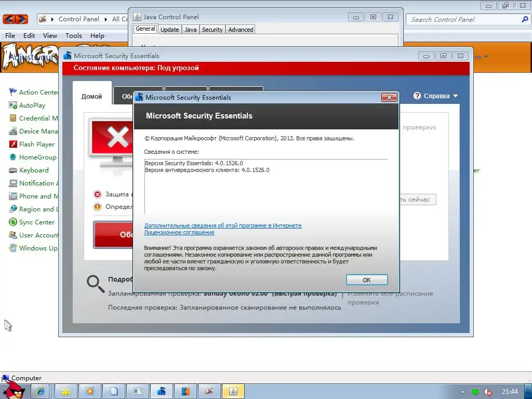Click the orange definitions warning icon
The width and height of the screenshot is (532, 399).
(x=98, y=207)
